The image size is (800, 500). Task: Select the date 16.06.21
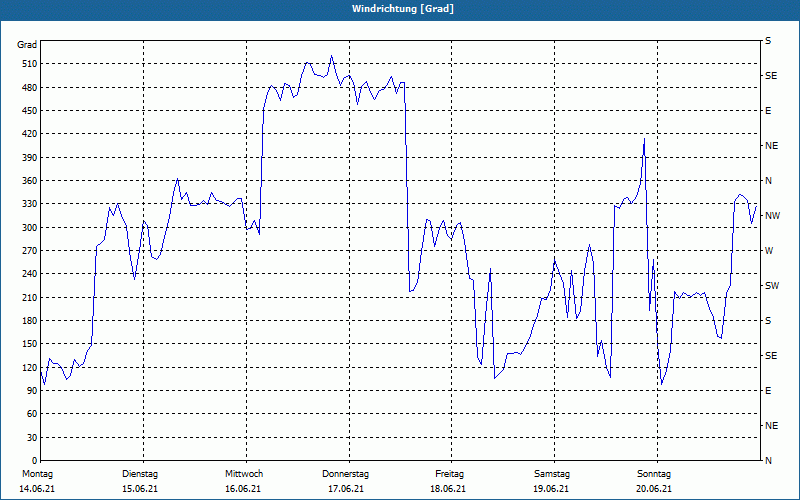click(243, 489)
